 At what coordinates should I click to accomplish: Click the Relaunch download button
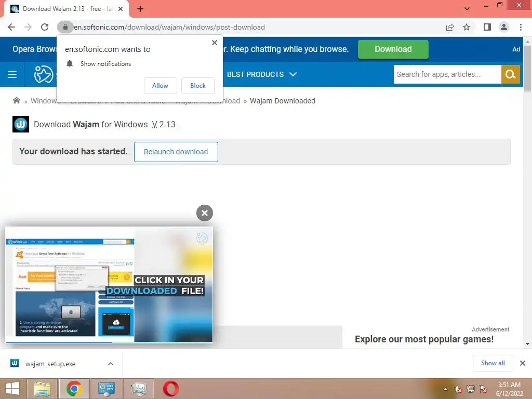click(x=176, y=152)
